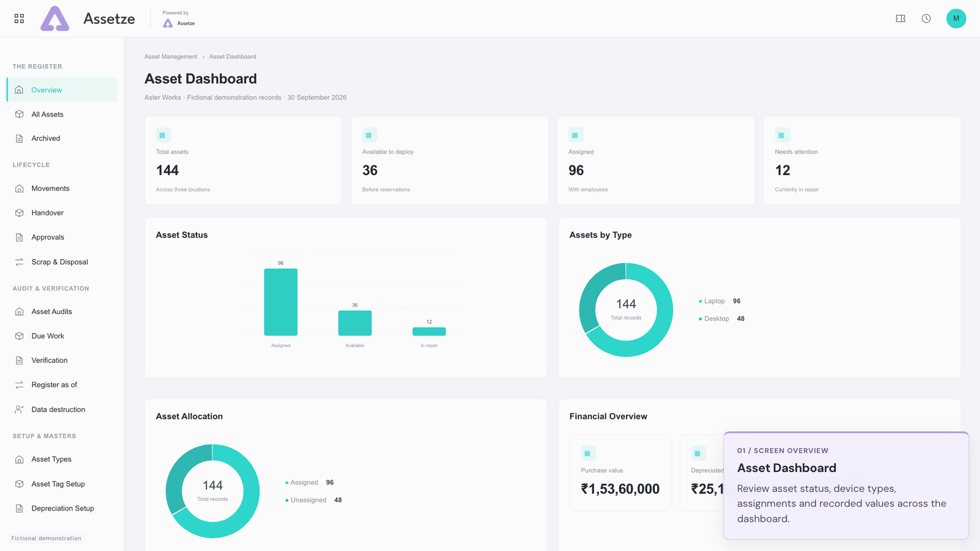Select Due Work in the sidebar

pyautogui.click(x=62, y=336)
